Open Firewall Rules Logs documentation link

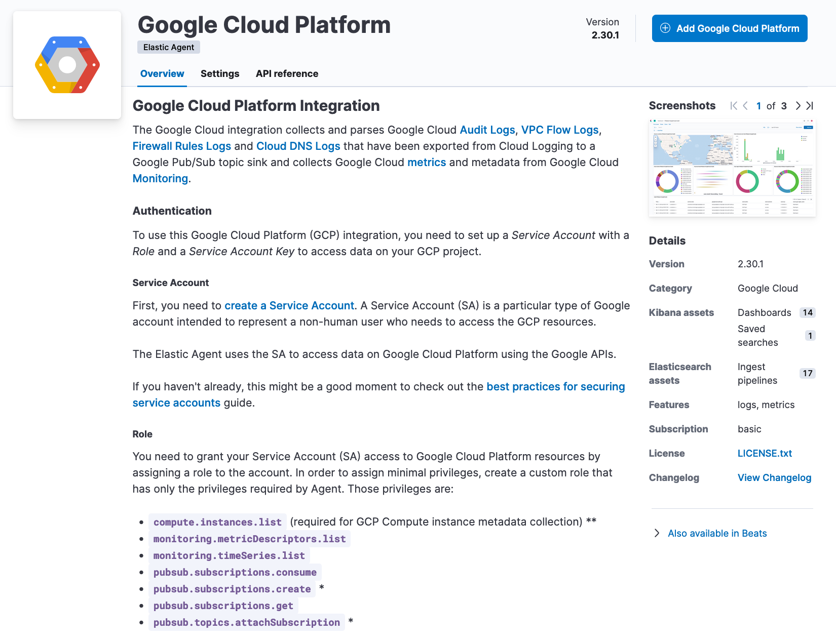[x=182, y=146]
